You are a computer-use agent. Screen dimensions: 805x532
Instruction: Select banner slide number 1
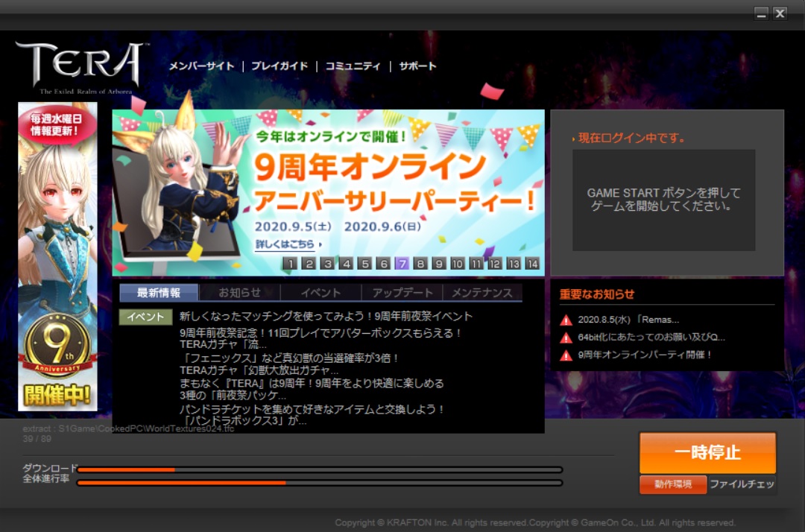(x=291, y=263)
